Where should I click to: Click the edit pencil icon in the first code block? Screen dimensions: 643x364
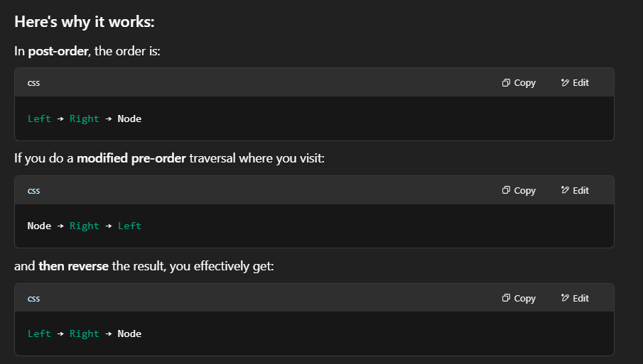coord(565,83)
